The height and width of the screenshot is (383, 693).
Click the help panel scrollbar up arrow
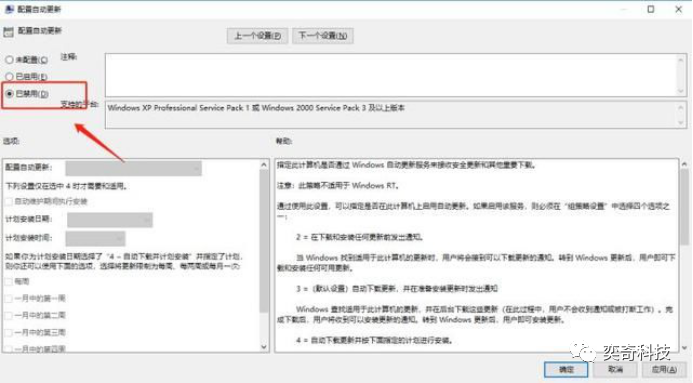tap(684, 164)
